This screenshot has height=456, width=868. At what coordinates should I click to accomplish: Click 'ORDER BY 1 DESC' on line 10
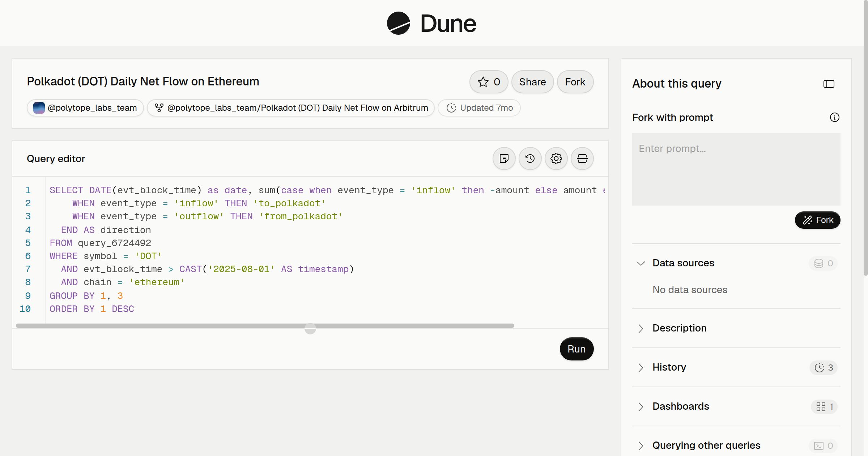92,309
